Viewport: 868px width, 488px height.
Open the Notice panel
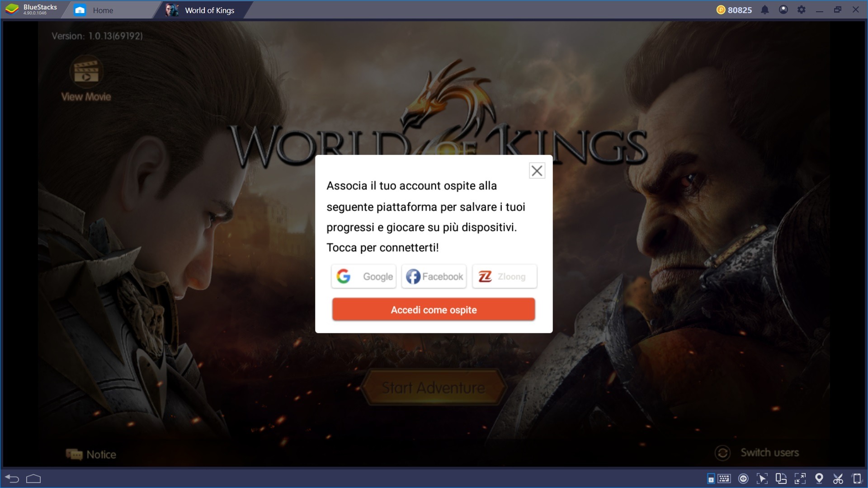click(91, 455)
